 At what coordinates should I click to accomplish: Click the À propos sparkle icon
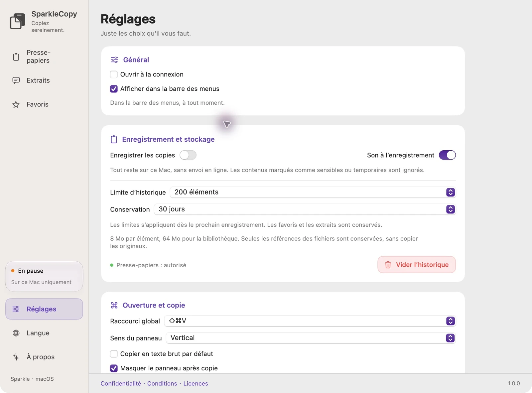(x=16, y=357)
